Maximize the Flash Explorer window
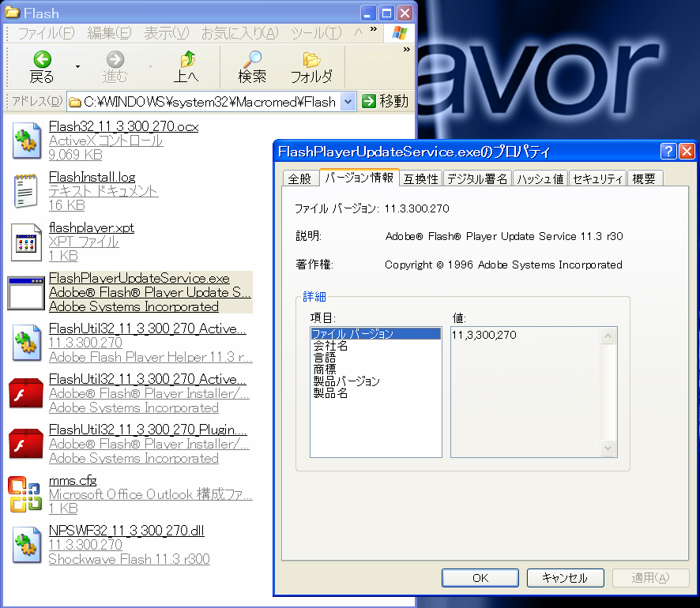The width and height of the screenshot is (700, 608). [x=386, y=13]
